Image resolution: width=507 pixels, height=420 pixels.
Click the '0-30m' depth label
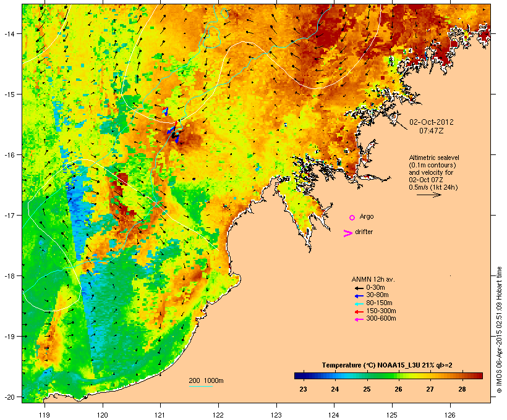point(375,288)
